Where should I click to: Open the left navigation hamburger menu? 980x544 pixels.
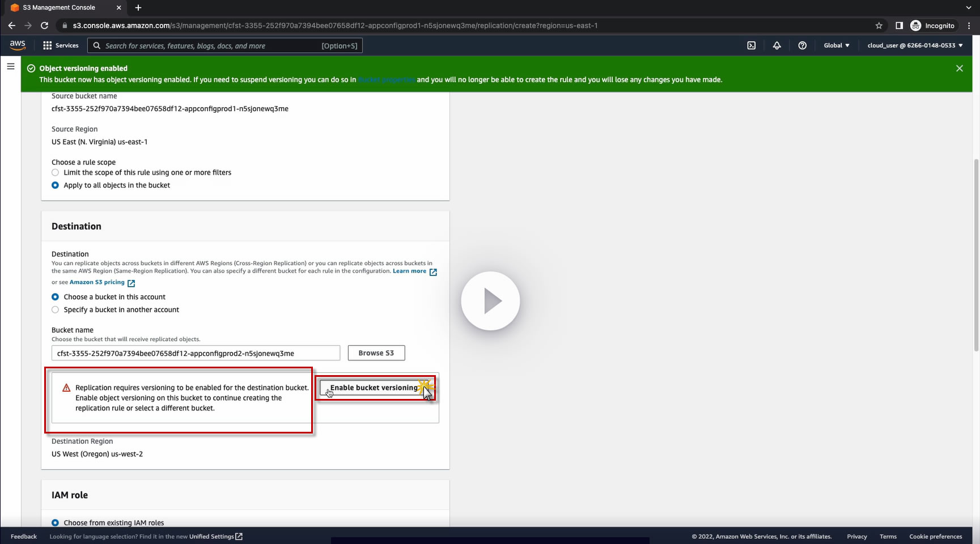coord(10,66)
